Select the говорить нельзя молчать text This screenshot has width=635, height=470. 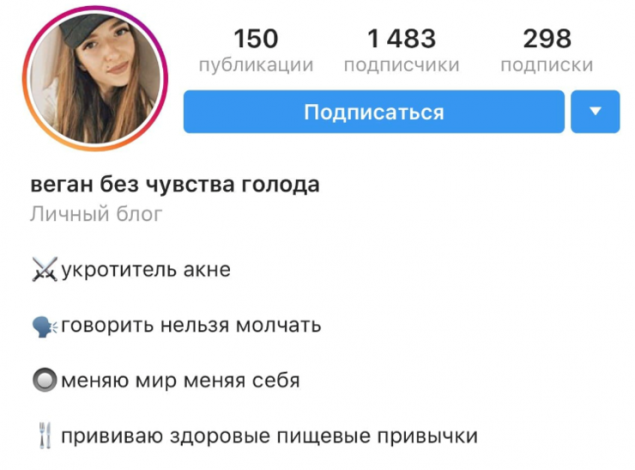point(191,325)
